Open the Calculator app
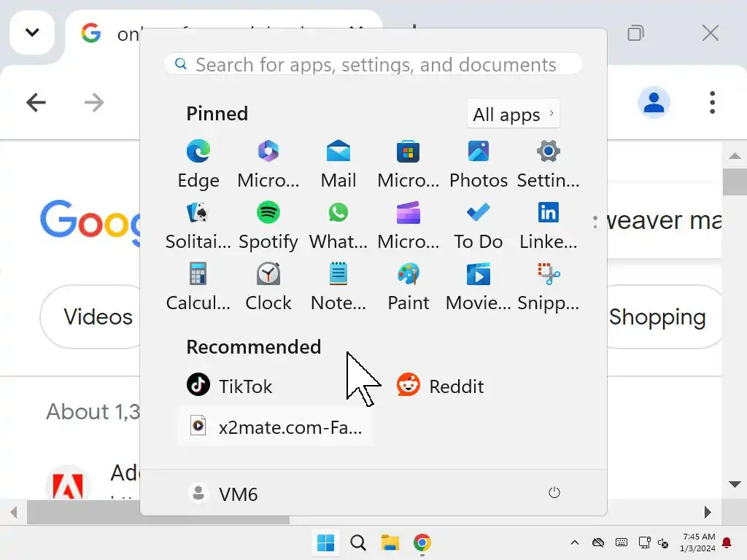Screen dimensions: 747x560 click(x=198, y=287)
